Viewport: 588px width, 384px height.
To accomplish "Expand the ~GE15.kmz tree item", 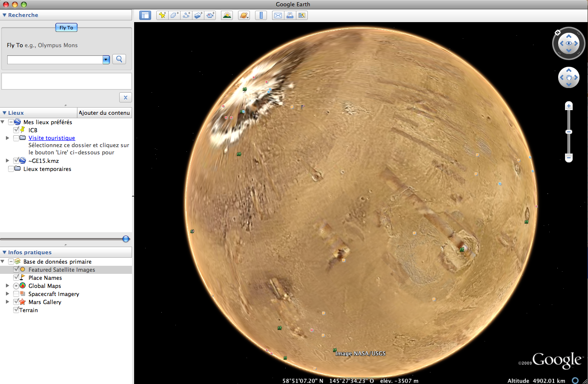I will pos(7,161).
